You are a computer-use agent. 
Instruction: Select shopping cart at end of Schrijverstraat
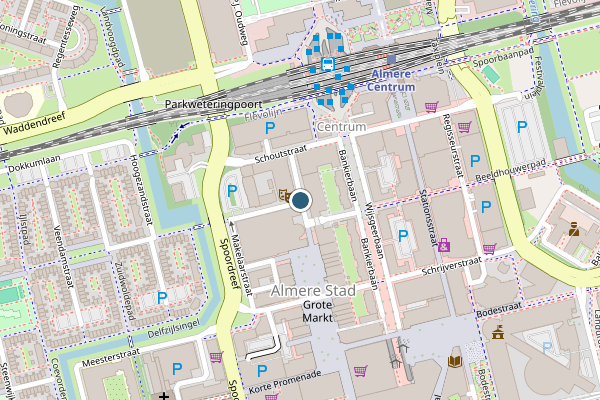(x=490, y=248)
